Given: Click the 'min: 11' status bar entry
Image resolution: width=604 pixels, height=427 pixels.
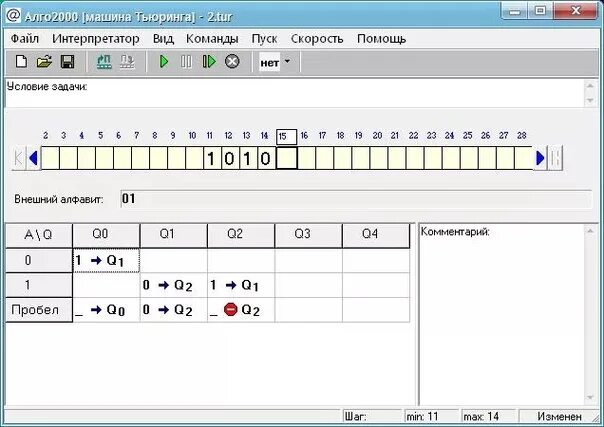Looking at the screenshot, I should click(432, 417).
